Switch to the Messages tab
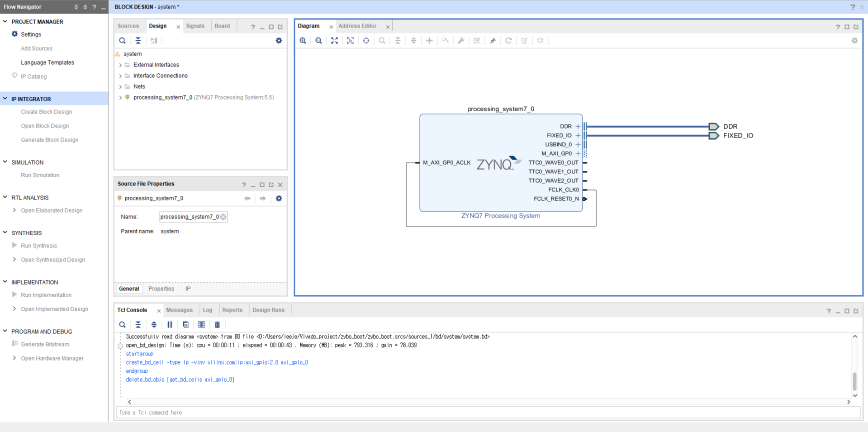Image resolution: width=868 pixels, height=432 pixels. [179, 310]
